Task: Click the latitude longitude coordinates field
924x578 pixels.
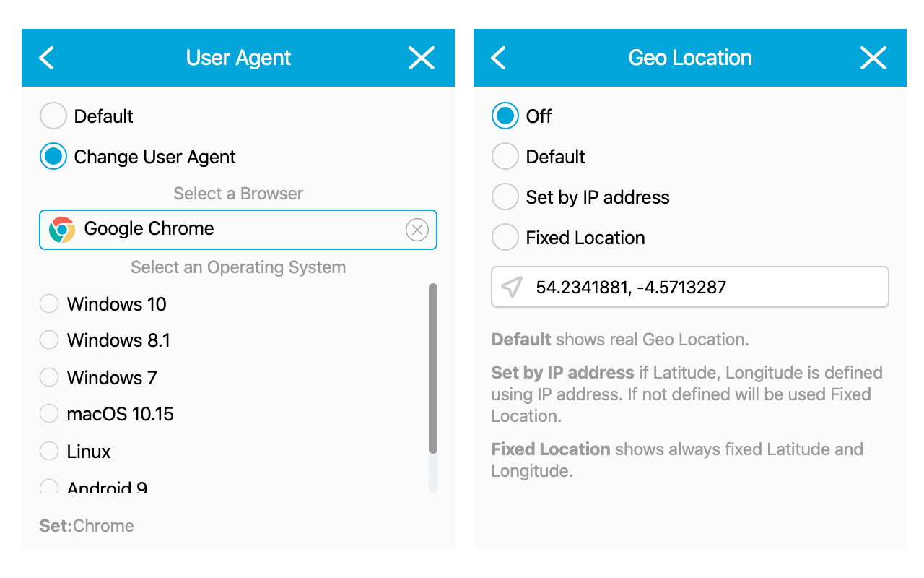Action: click(700, 288)
